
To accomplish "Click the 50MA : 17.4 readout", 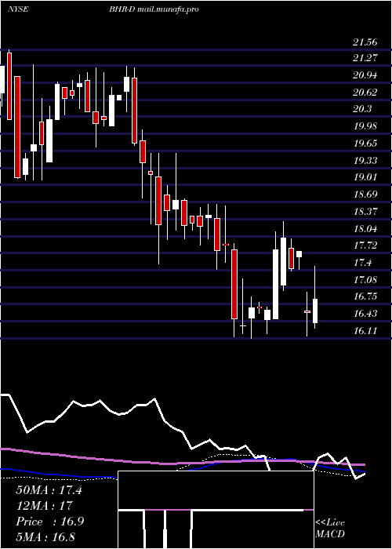I will [x=49, y=490].
